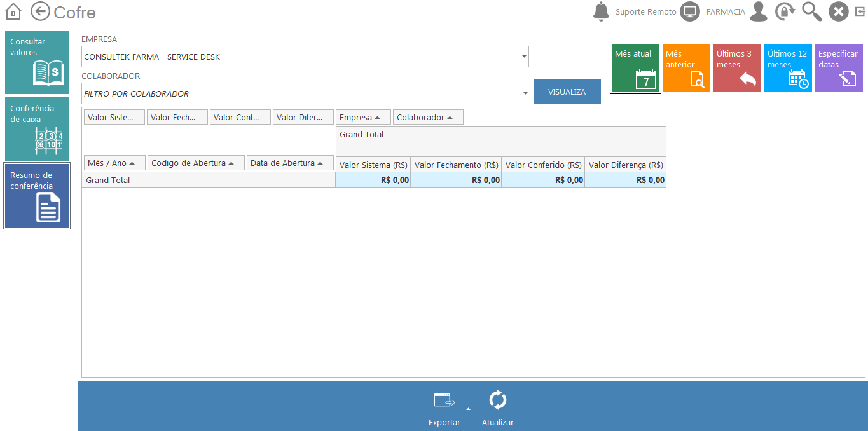Select the Mês atual period tile
Viewport: 868px width, 431px height.
(635, 68)
